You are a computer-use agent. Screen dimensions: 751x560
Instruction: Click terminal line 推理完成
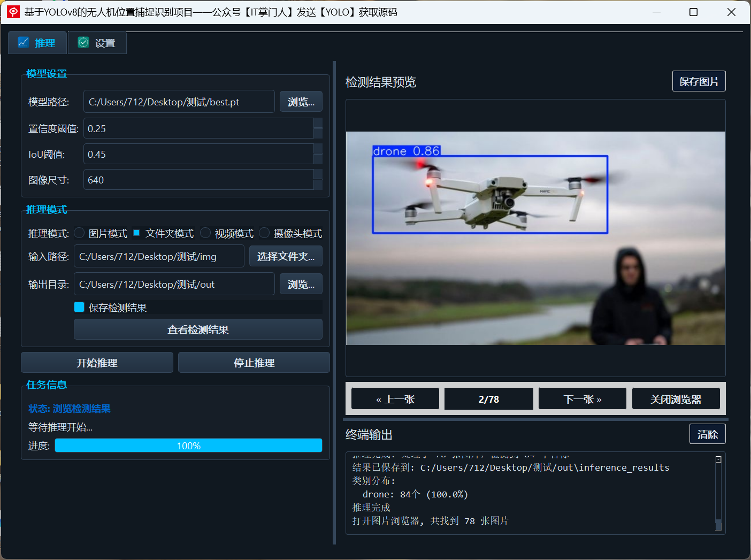coord(371,507)
